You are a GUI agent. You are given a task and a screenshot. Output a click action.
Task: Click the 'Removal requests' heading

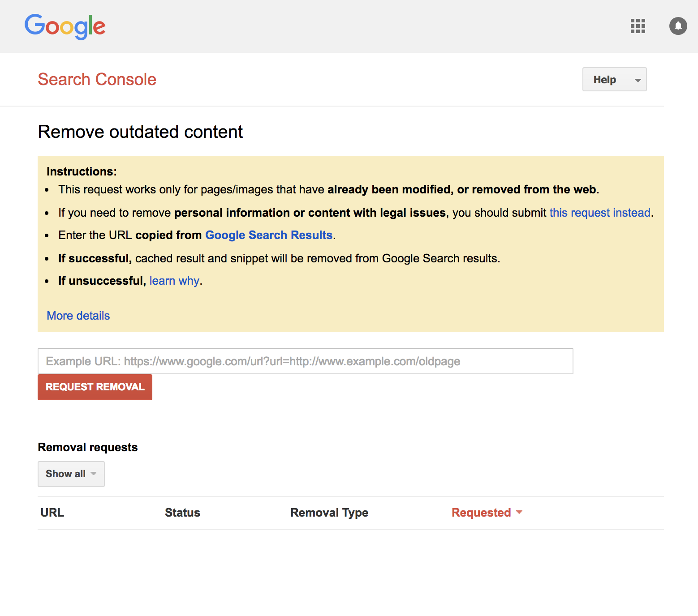(x=88, y=447)
